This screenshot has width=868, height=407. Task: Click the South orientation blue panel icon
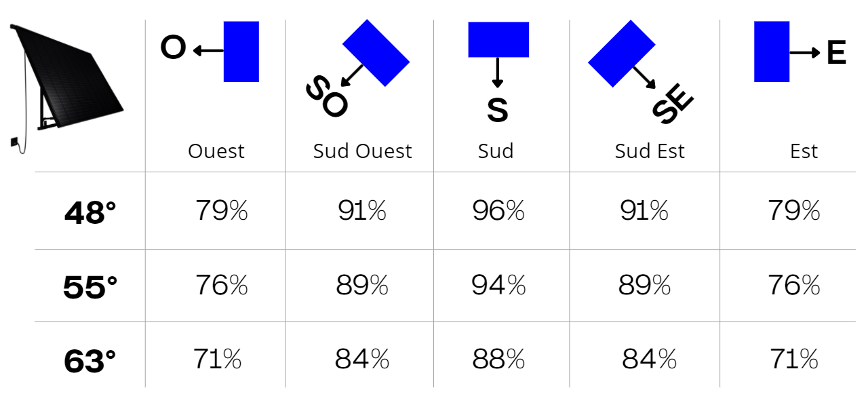[x=498, y=39]
